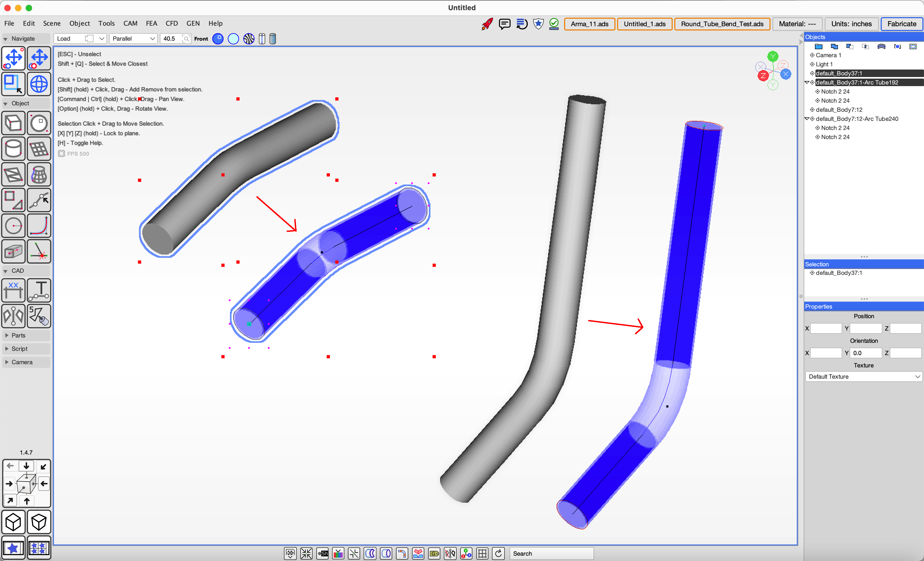This screenshot has height=561, width=924.
Task: Click the XYZ axis icon in bottom bar
Action: 466,553
